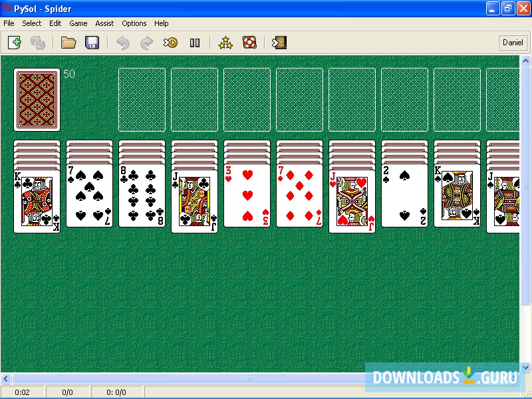Select the 2 of spades card
The image size is (532, 399).
coord(405,196)
